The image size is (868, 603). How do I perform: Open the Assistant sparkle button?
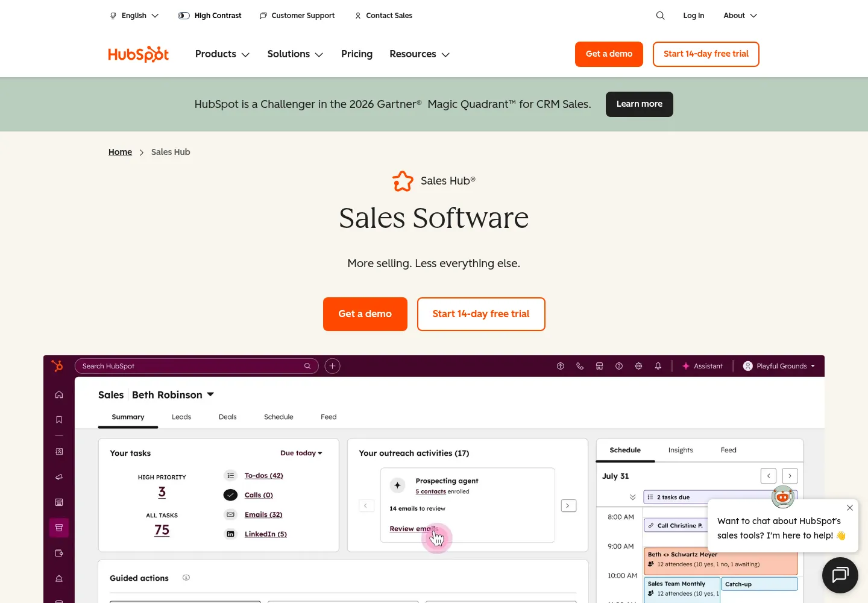click(x=702, y=366)
